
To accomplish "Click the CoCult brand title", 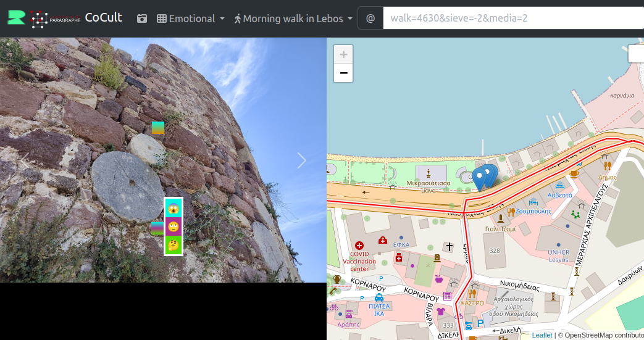I will pos(103,18).
